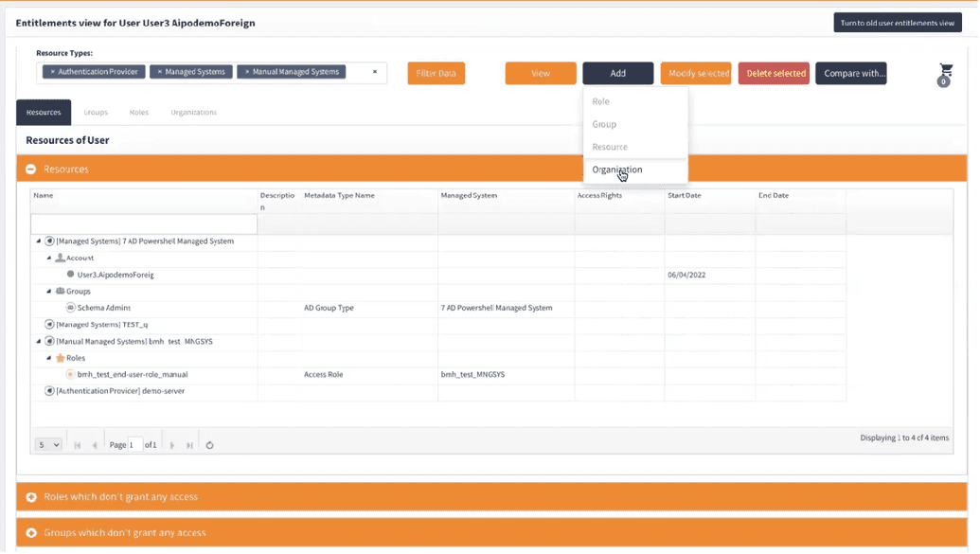Select the Schema Admins group icon
Screen dimensions: 980x554
click(x=70, y=307)
